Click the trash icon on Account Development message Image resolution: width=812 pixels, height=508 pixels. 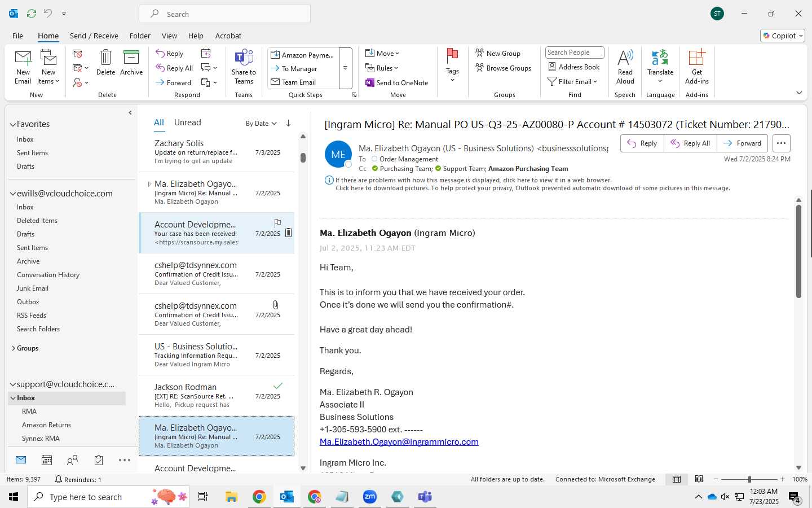(x=288, y=233)
